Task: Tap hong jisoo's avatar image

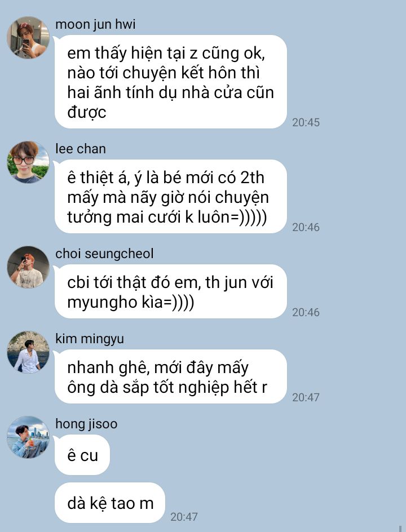Action: pyautogui.click(x=28, y=437)
